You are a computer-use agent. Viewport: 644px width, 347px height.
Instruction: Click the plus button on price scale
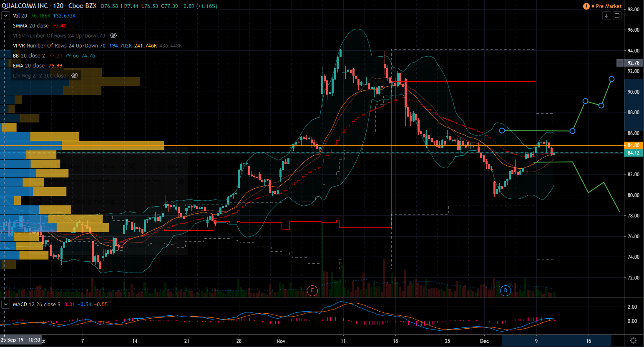pyautogui.click(x=620, y=63)
